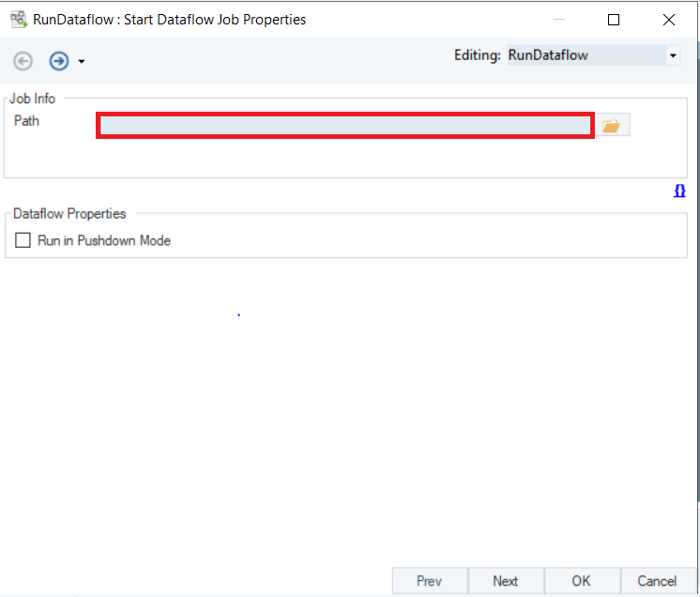Minimize the Start Dataflow Job Properties window
Viewport: 700px width, 597px height.
coord(559,19)
